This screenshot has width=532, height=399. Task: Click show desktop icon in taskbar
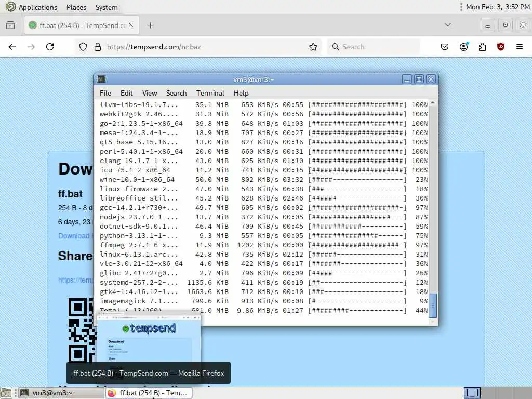tap(6, 393)
